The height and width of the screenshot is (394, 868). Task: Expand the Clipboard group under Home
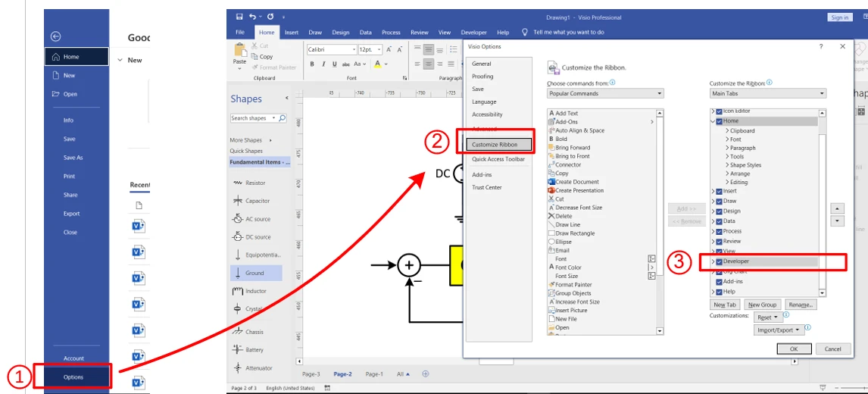click(x=727, y=131)
